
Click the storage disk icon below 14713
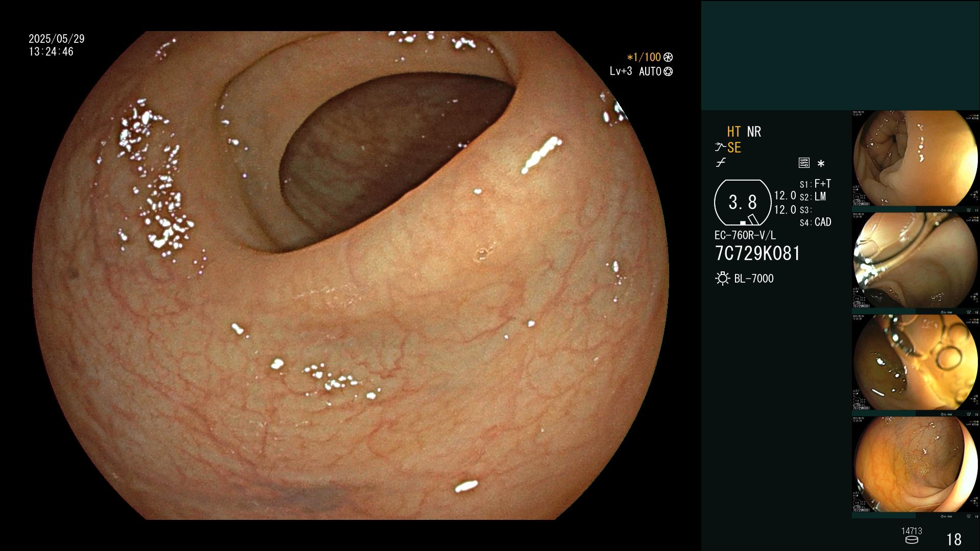point(912,540)
